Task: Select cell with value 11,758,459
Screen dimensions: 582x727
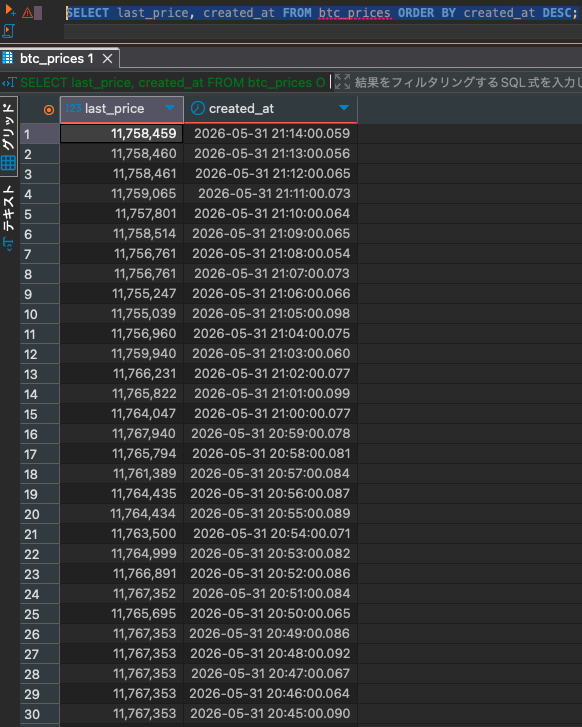Action: [122, 134]
